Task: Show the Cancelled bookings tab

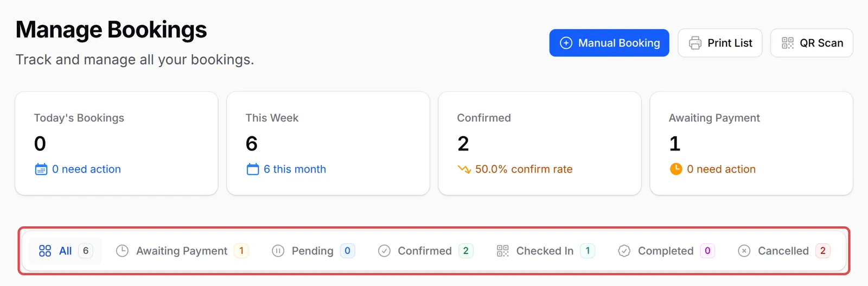Action: [x=784, y=251]
